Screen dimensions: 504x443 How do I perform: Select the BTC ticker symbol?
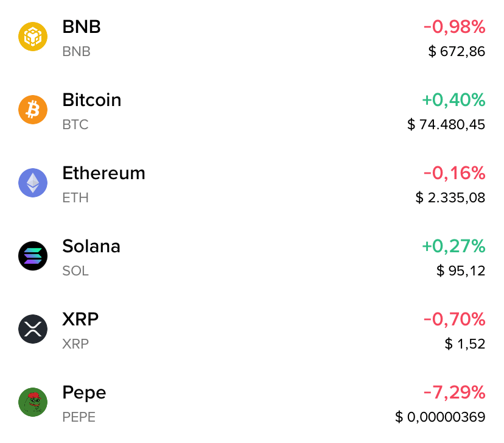pyautogui.click(x=75, y=124)
